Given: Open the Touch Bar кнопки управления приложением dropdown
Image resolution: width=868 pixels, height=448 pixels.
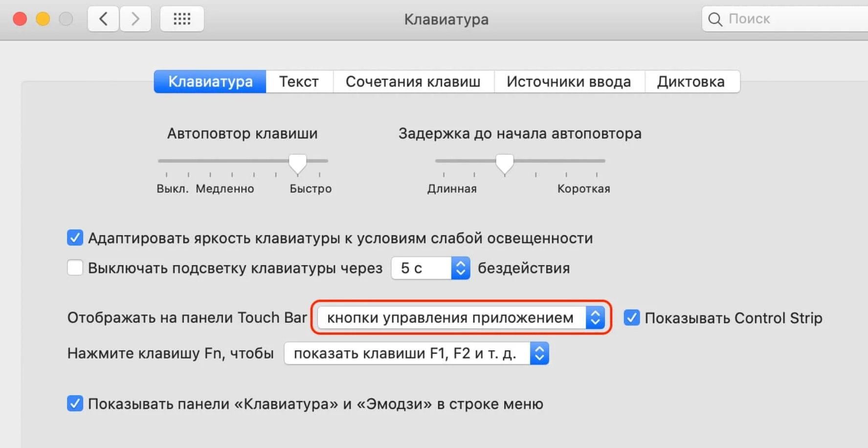Looking at the screenshot, I should (461, 318).
